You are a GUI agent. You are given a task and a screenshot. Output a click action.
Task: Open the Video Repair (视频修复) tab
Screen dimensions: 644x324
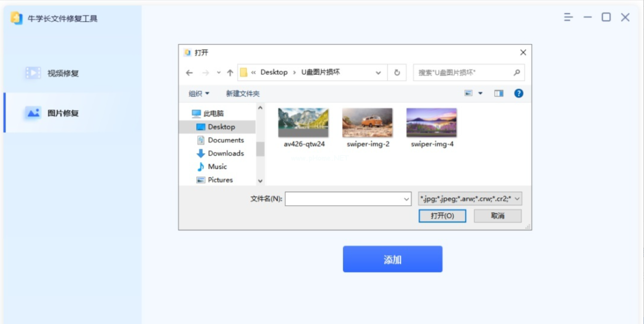[52, 73]
